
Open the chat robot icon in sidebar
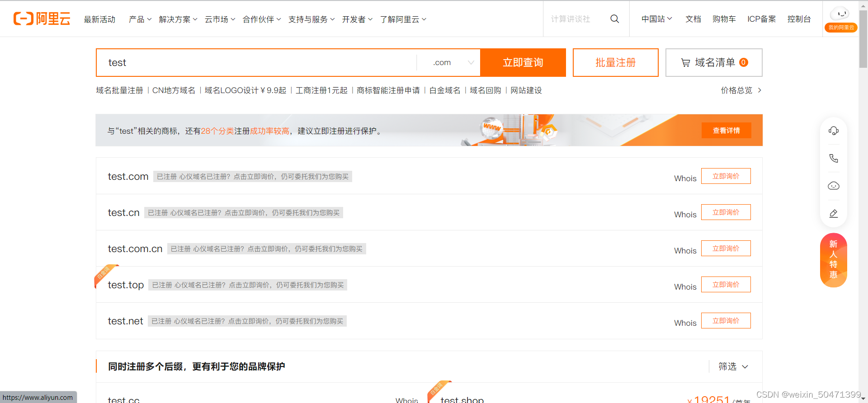click(834, 186)
